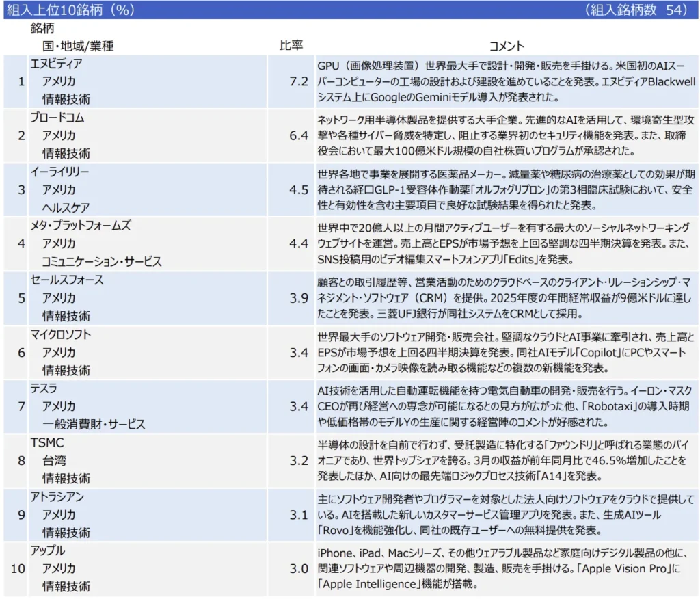700x599 pixels.
Task: Select the stock name イーライリリー
Action: click(x=60, y=172)
